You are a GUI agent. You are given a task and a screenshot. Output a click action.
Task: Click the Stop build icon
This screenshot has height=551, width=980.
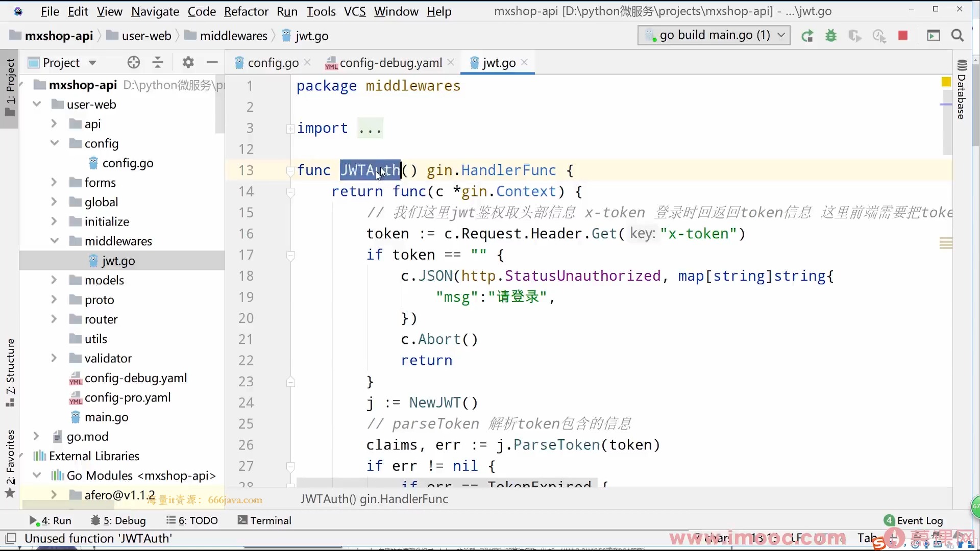[x=902, y=35]
